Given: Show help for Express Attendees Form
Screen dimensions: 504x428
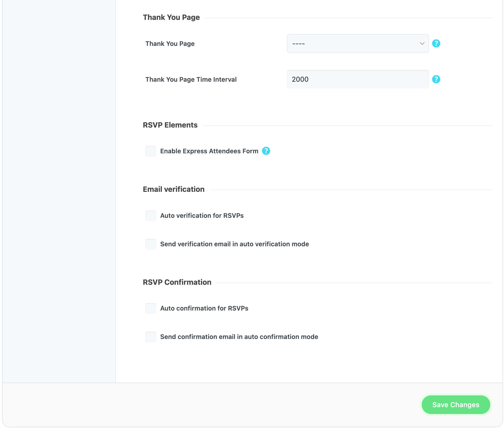Looking at the screenshot, I should pos(266,151).
